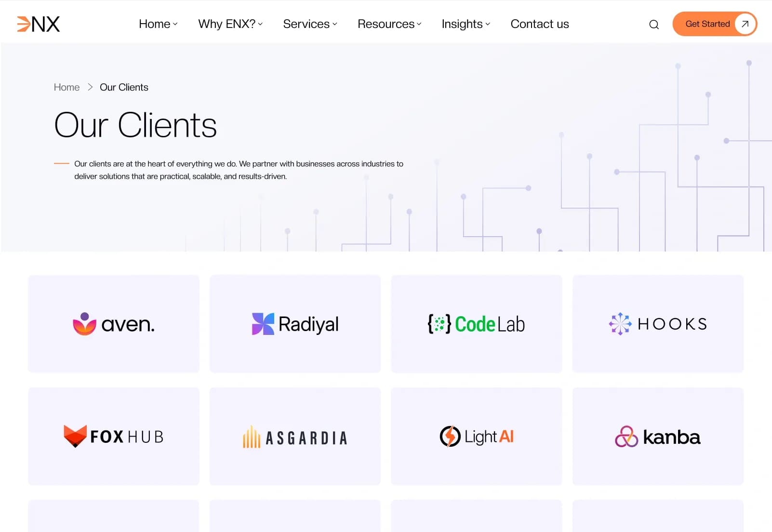This screenshot has height=532, width=772.
Task: Click the FOXHUB client name text
Action: (127, 437)
